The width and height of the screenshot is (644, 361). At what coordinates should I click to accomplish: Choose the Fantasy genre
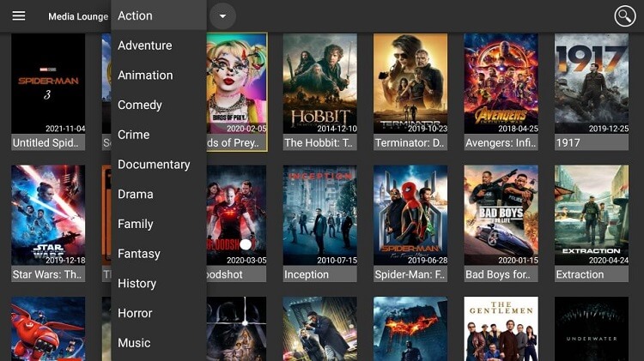tap(159, 254)
